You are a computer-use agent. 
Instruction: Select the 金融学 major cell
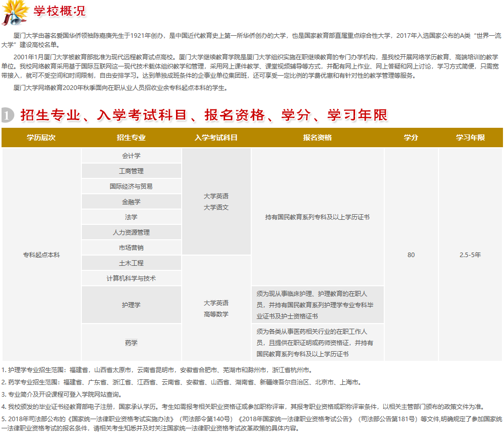[132, 201]
